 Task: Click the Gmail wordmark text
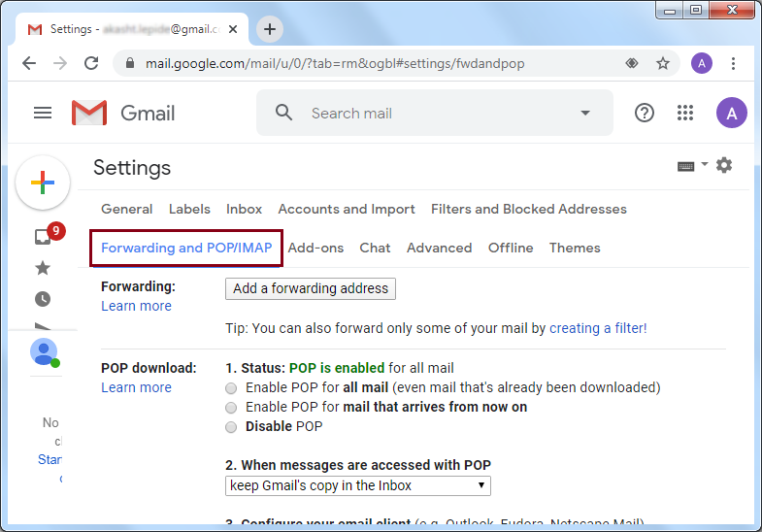click(148, 114)
